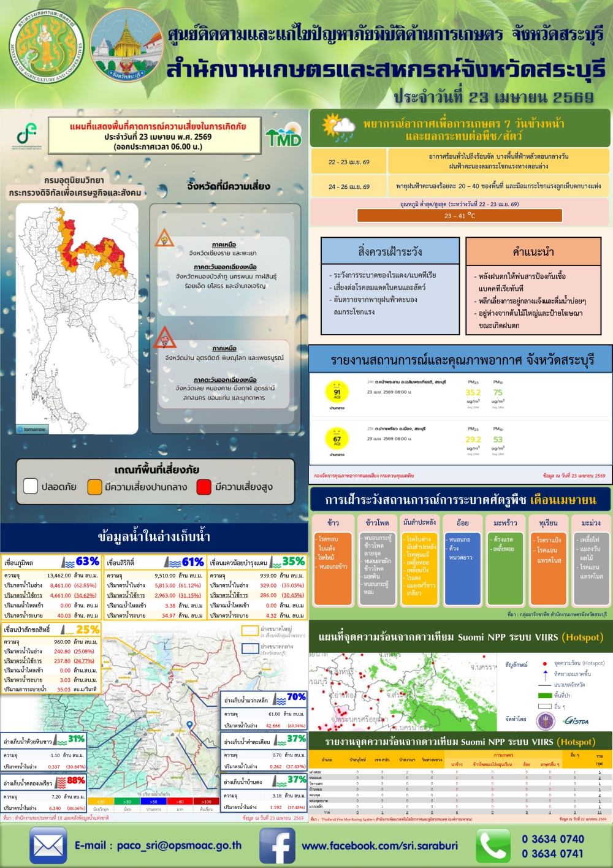Click the PM10 value 53
The width and height of the screenshot is (613, 868).
[x=498, y=439]
